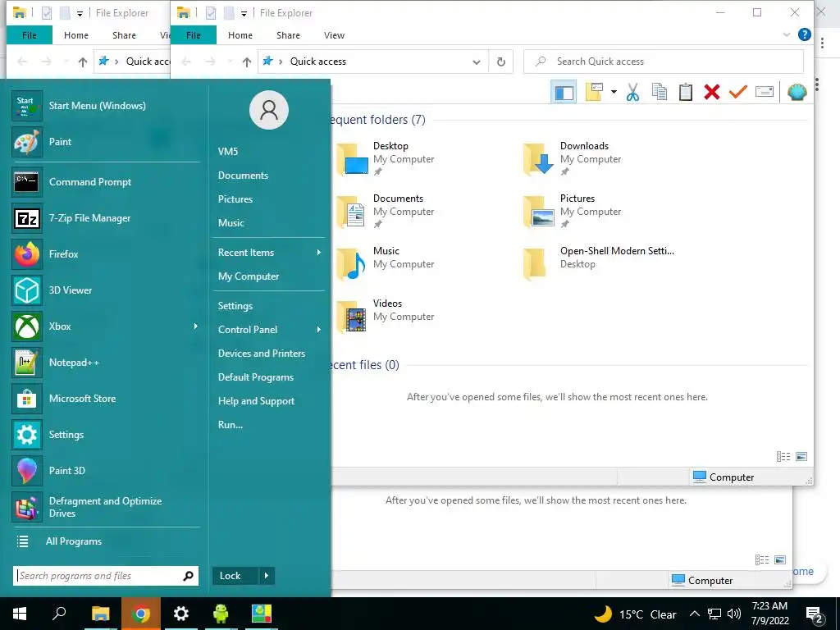The width and height of the screenshot is (840, 630).
Task: Switch to Home tab in front Explorer
Action: coord(240,35)
